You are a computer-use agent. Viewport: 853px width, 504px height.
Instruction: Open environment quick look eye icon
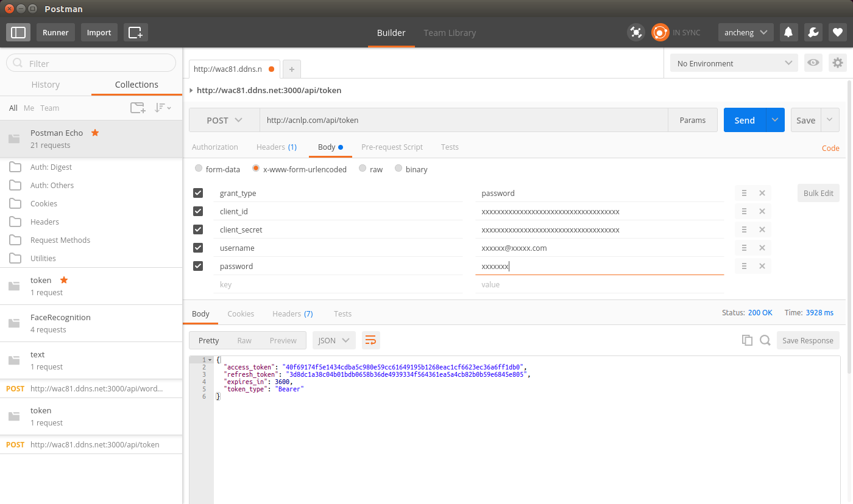(x=812, y=63)
